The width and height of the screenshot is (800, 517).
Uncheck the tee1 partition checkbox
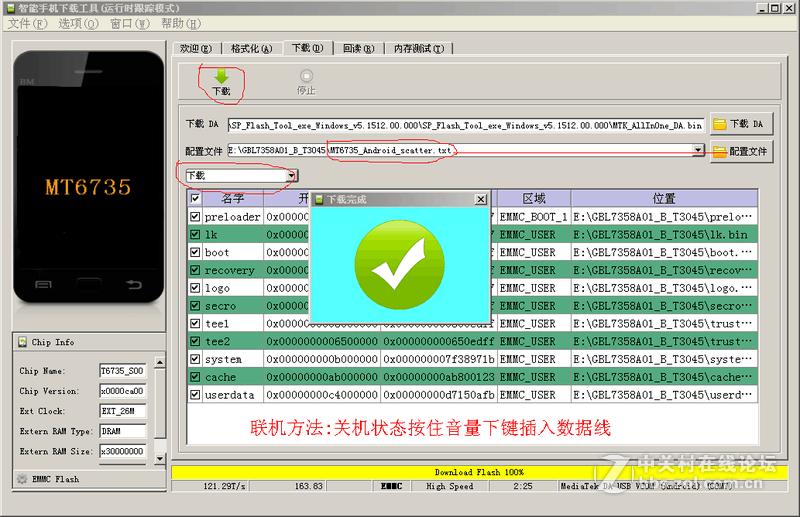195,324
